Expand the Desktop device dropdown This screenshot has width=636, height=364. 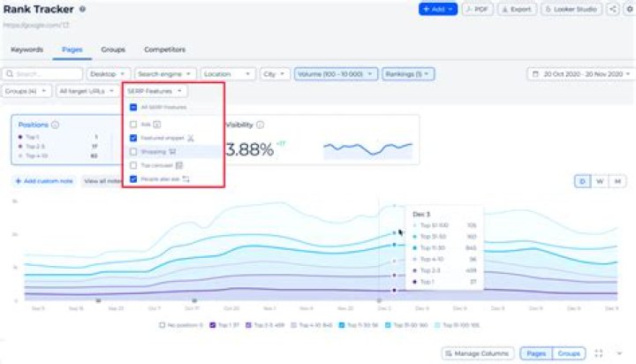click(x=108, y=74)
